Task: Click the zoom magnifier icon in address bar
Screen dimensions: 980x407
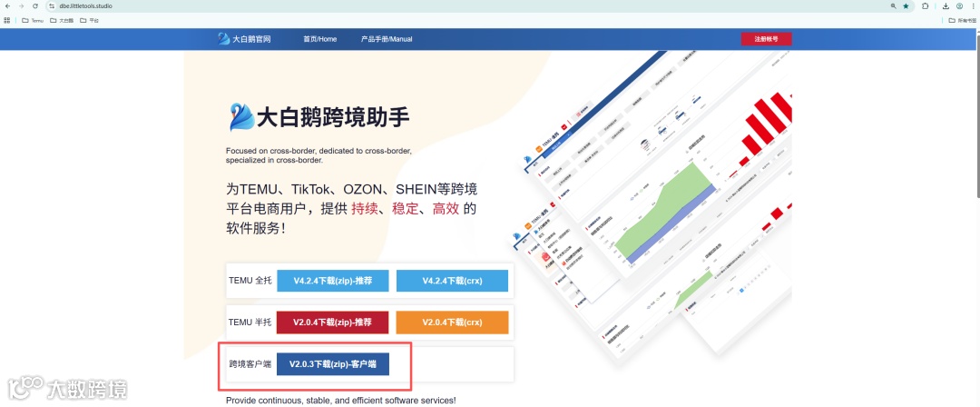Action: click(x=893, y=5)
